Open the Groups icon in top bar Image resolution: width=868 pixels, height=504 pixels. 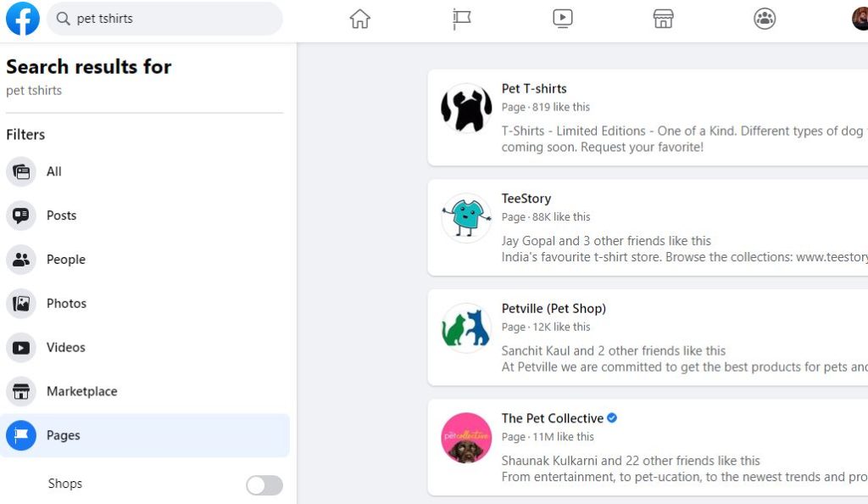[x=765, y=19]
